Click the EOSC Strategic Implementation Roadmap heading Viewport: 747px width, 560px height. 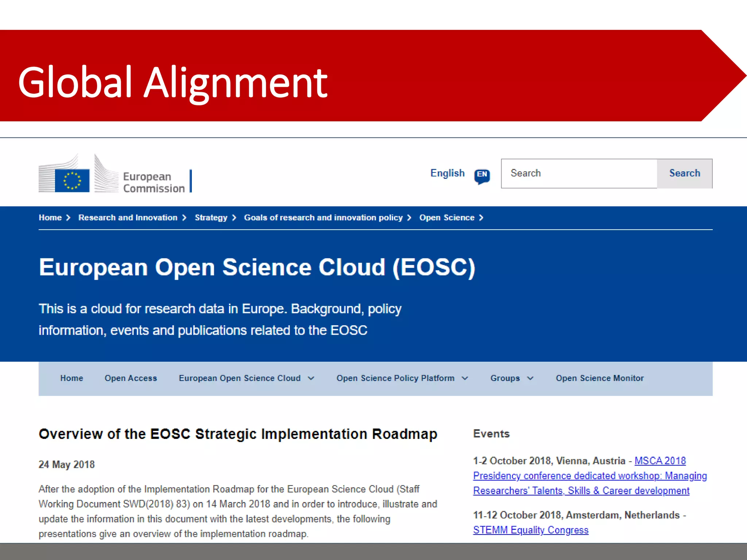[238, 434]
